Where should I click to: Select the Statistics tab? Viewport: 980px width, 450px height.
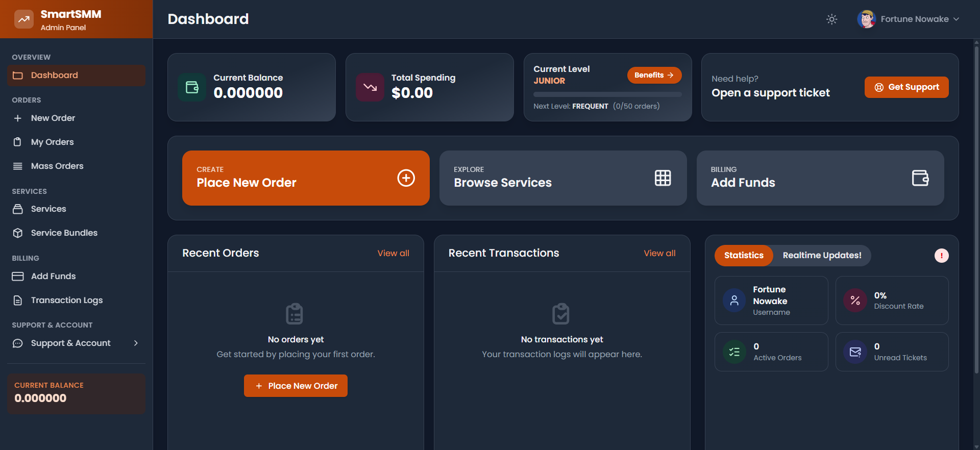click(744, 256)
